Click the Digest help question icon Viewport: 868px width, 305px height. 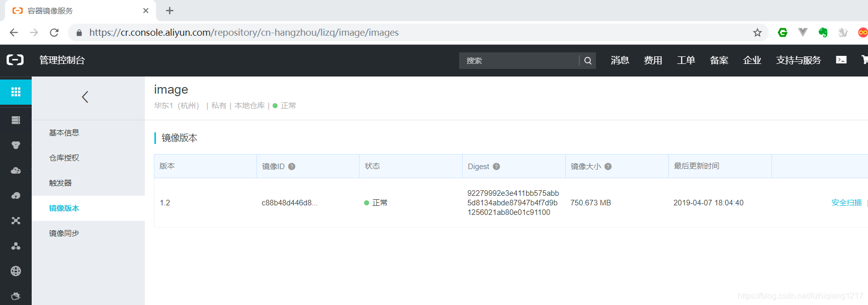pos(496,167)
